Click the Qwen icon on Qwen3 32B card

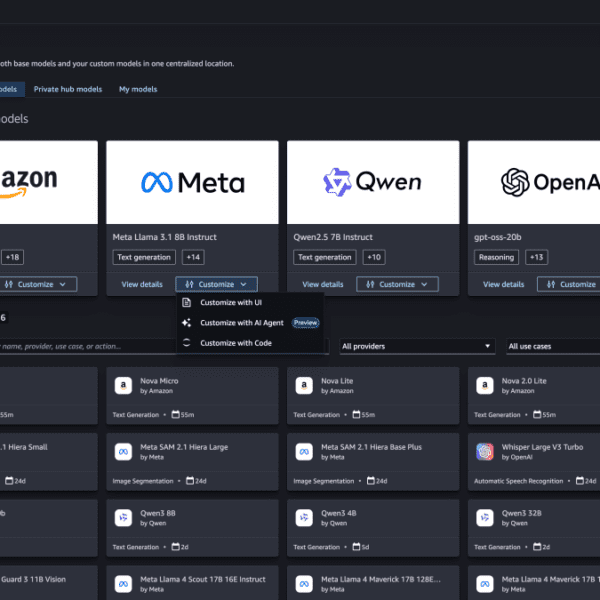[485, 518]
